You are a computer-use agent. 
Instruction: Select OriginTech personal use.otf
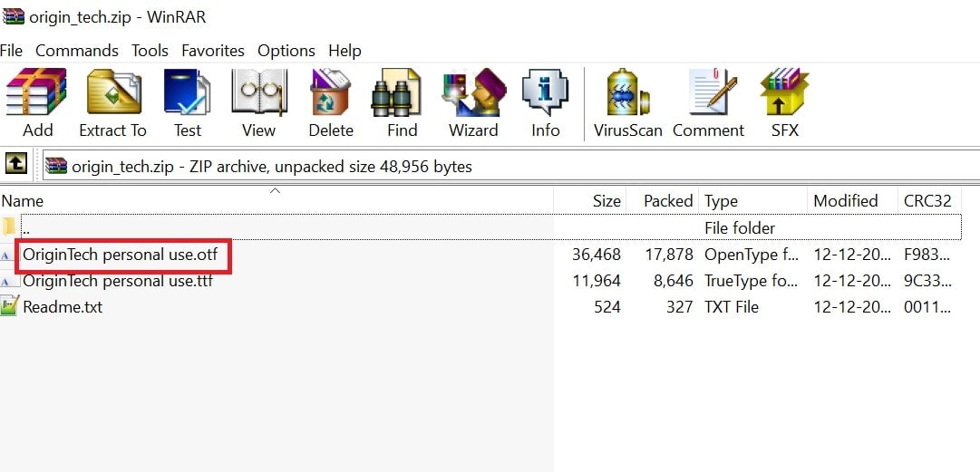point(121,255)
